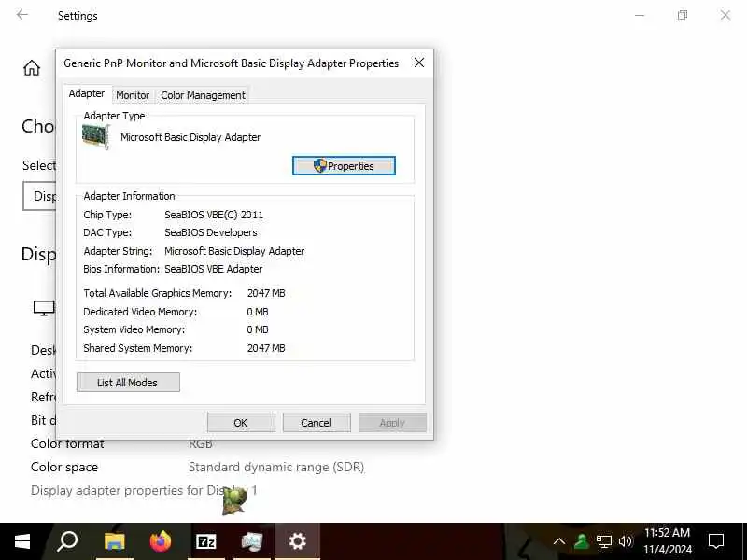Open the clock showing 11:52 AM
The image size is (747, 560).
point(667,541)
